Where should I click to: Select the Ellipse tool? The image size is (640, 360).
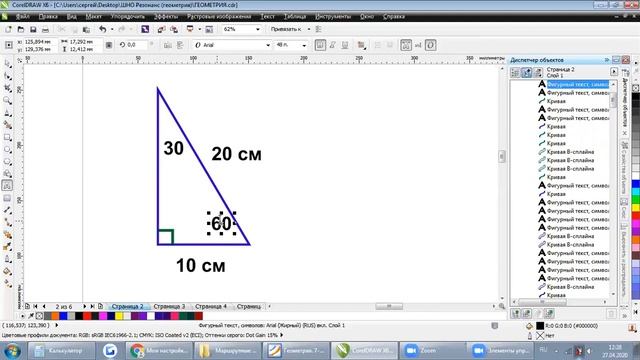click(7, 150)
